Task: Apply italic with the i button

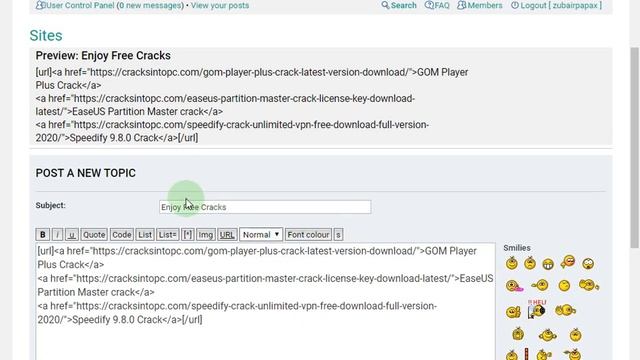Action: click(57, 235)
